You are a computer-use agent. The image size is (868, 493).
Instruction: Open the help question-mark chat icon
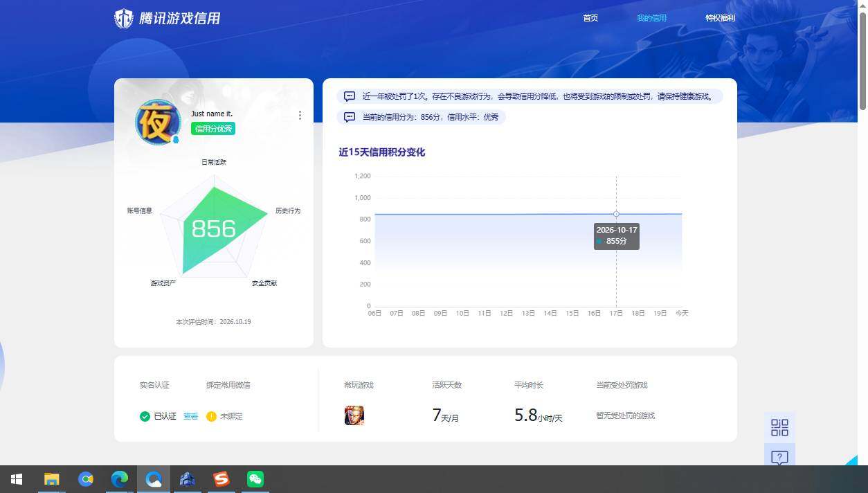(779, 458)
